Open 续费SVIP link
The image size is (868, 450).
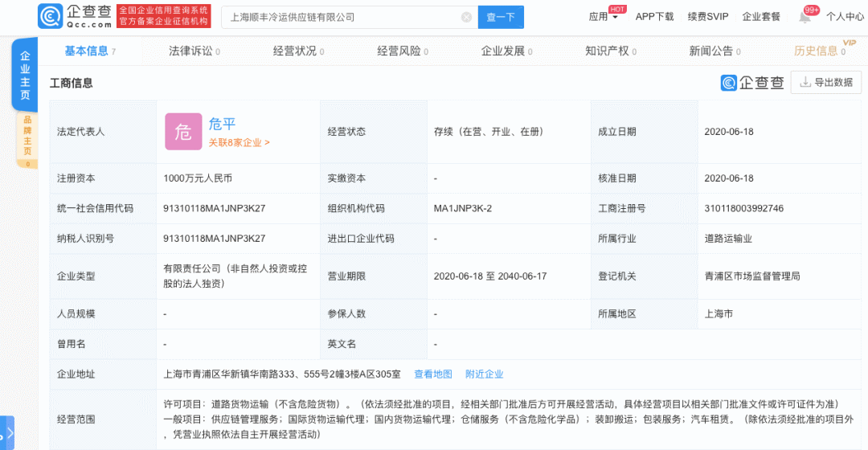coord(708,17)
